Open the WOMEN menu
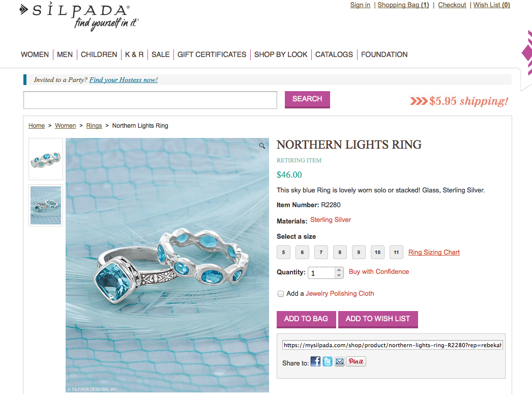This screenshot has height=394, width=532. pos(35,54)
